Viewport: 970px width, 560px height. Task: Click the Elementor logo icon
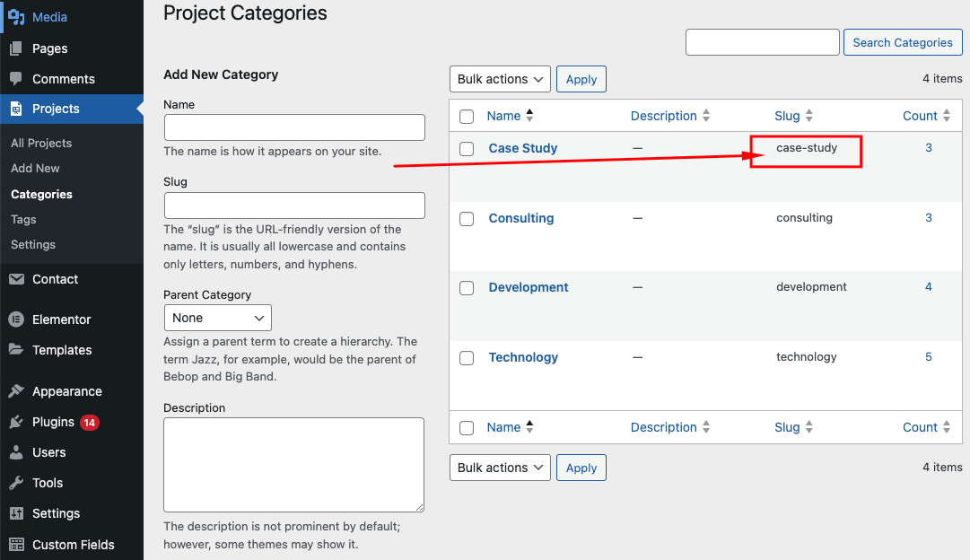coord(16,319)
